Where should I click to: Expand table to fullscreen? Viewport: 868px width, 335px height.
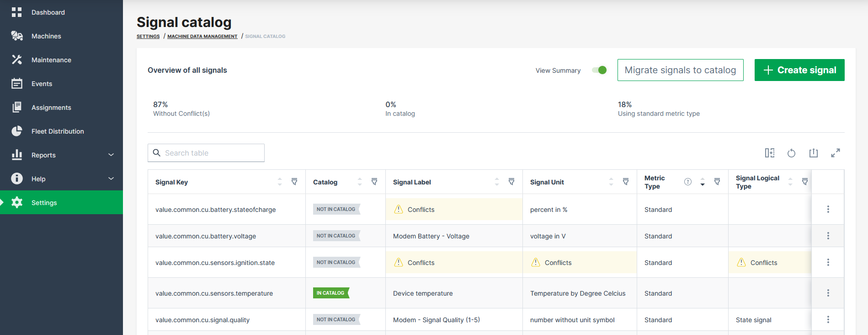click(x=835, y=153)
